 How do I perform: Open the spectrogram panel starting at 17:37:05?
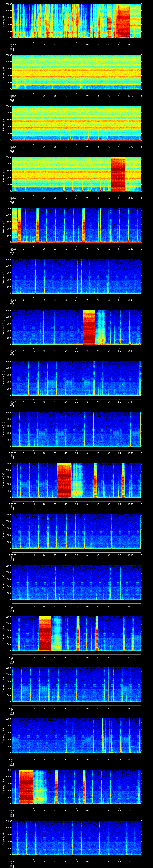click(76, 531)
